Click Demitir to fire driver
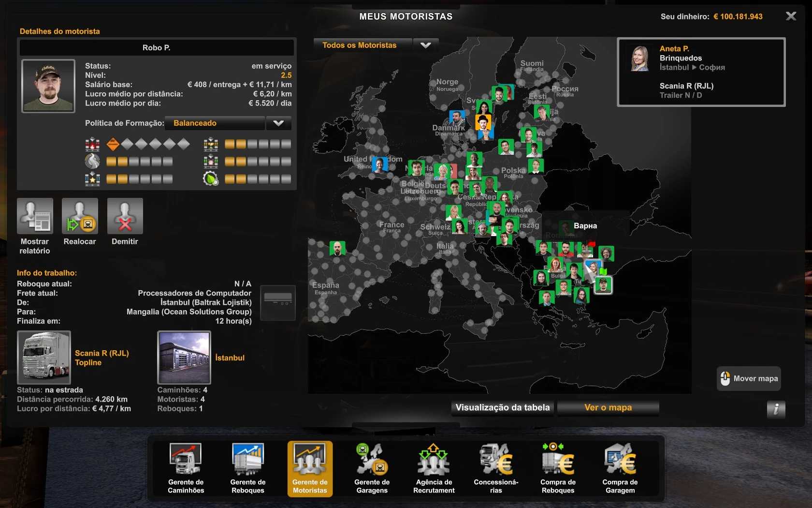The image size is (812, 508). pos(125,217)
